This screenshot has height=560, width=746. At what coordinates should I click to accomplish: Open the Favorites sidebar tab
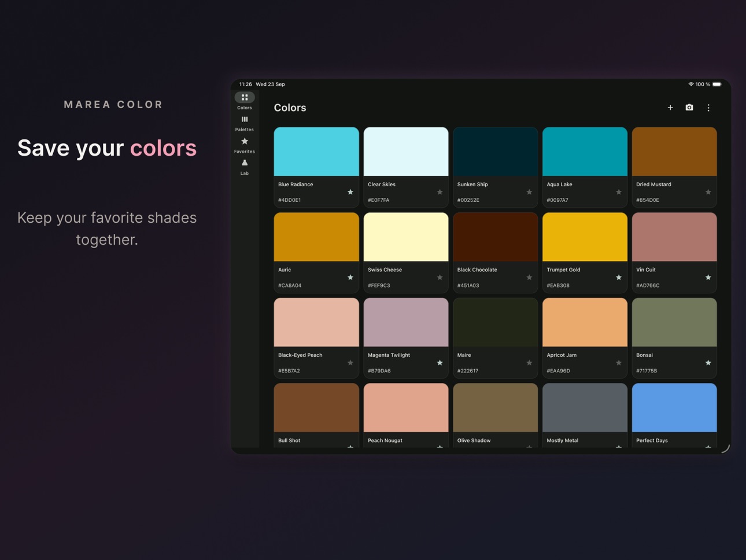pyautogui.click(x=245, y=145)
